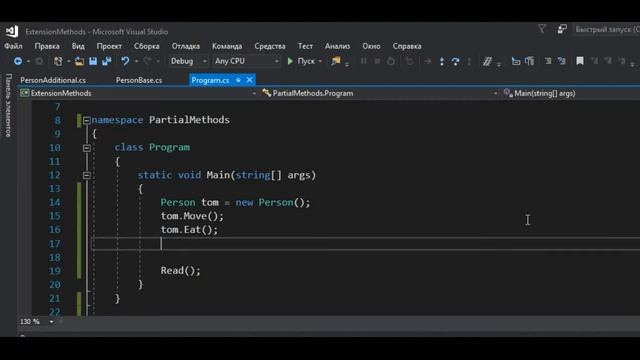Click on line 17 in code editor
Screen dimensions: 640x360
[365, 244]
